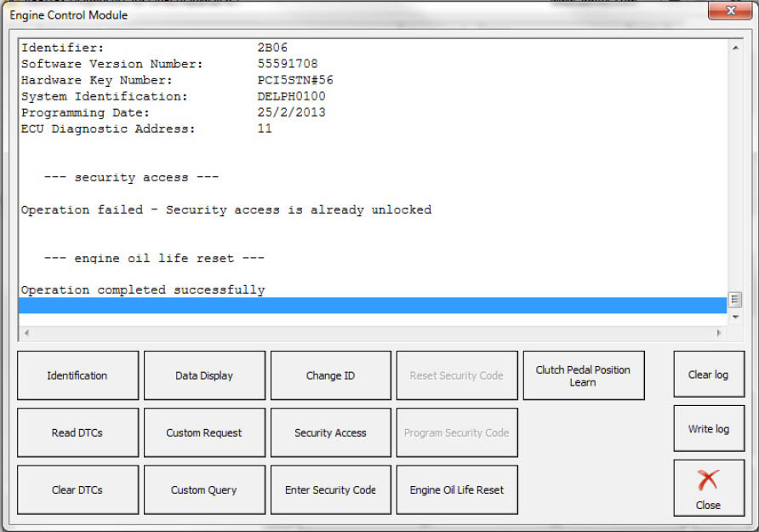This screenshot has height=532, width=759.
Task: Read DTCs from the engine module
Action: (x=77, y=432)
